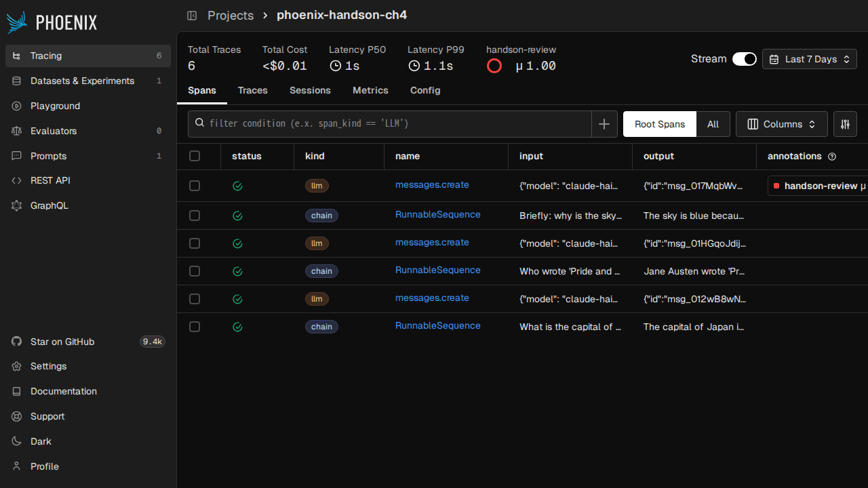Expand the Columns dropdown
Viewport: 868px width, 488px height.
point(781,124)
